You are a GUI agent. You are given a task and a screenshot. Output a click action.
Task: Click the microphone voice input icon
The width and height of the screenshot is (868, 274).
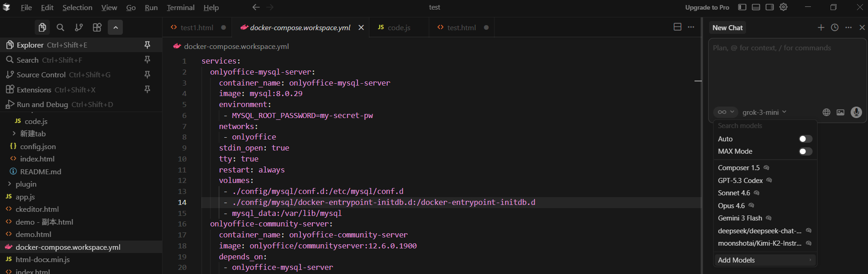point(856,112)
